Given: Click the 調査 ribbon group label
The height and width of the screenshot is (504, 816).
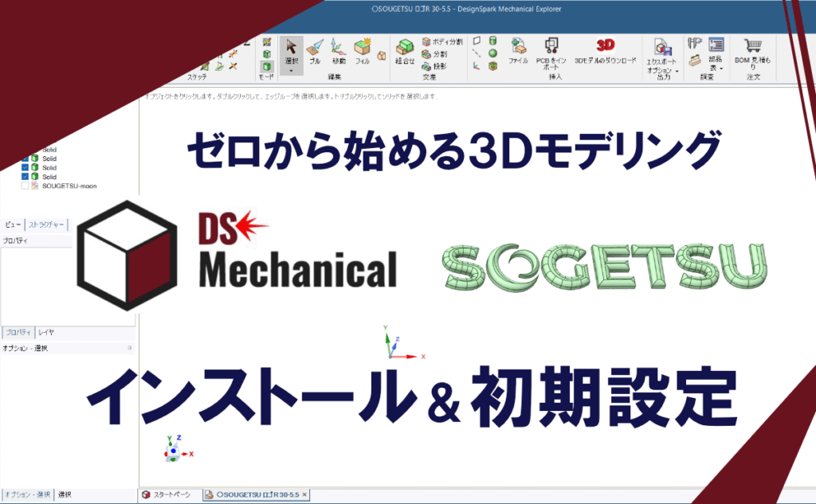Looking at the screenshot, I should 706,77.
